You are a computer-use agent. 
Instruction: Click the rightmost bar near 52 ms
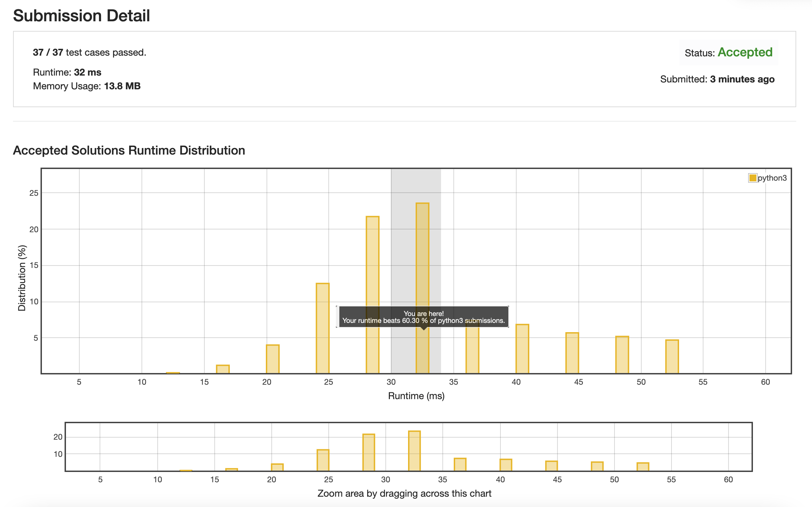pyautogui.click(x=672, y=357)
